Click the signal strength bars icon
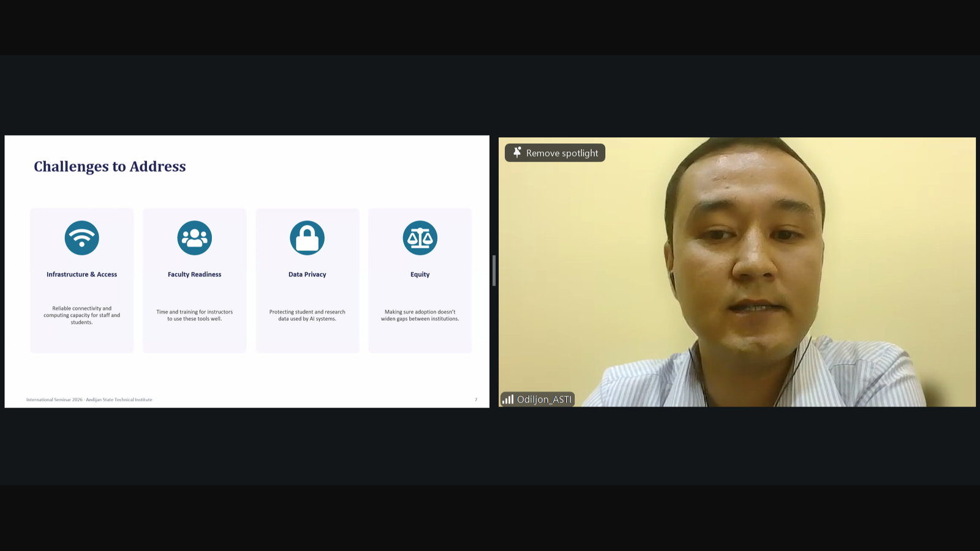The image size is (980, 551). point(508,399)
